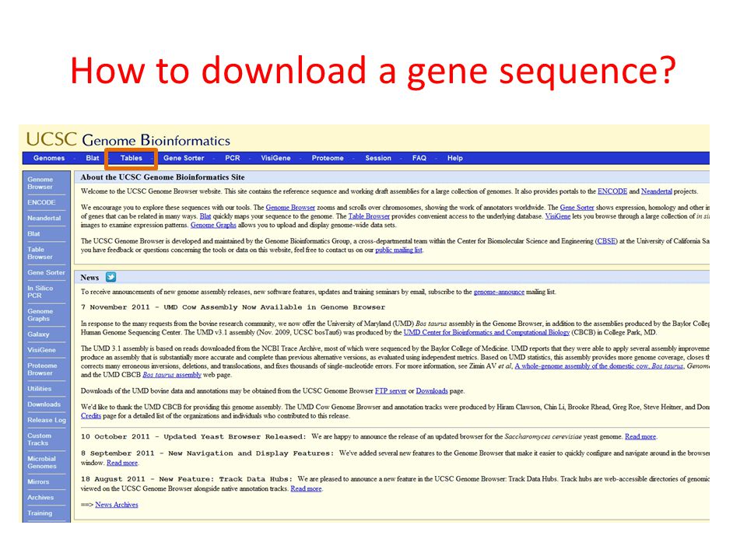Open Table Browser in the left sidebar

tap(40, 254)
